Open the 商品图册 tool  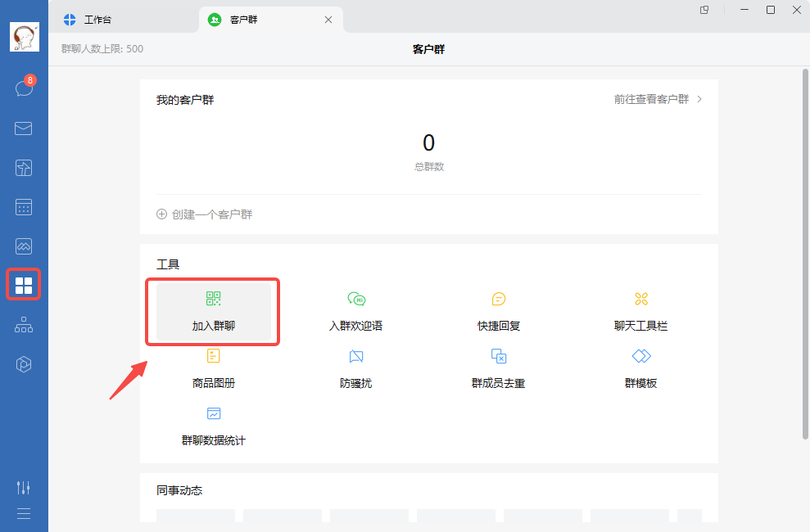(x=213, y=368)
